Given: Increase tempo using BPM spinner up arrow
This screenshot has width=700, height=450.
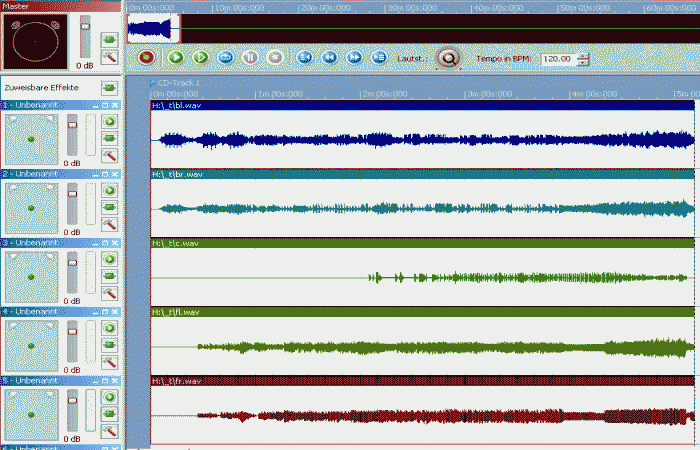Looking at the screenshot, I should click(583, 55).
